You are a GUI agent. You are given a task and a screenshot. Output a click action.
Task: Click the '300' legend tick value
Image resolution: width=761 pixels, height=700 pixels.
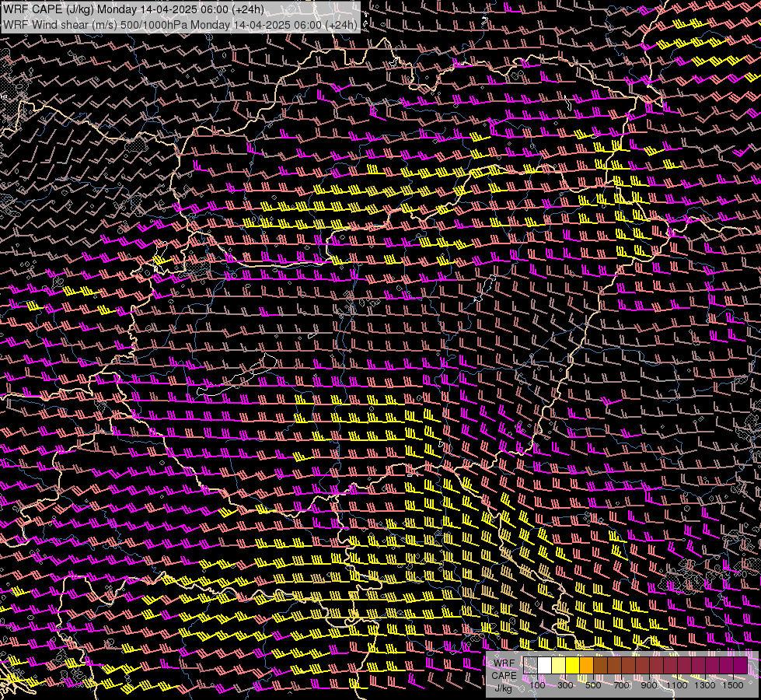click(565, 685)
